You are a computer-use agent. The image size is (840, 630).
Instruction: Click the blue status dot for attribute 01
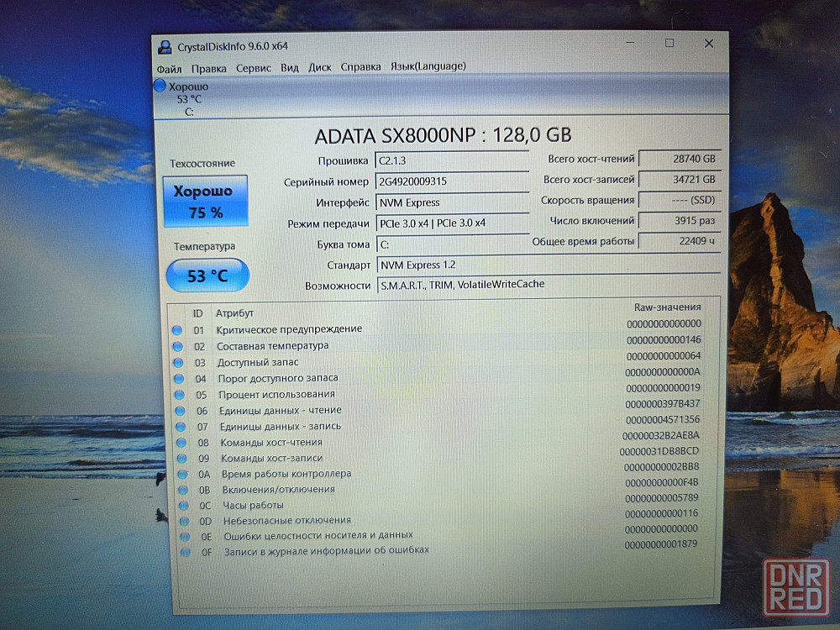click(176, 330)
